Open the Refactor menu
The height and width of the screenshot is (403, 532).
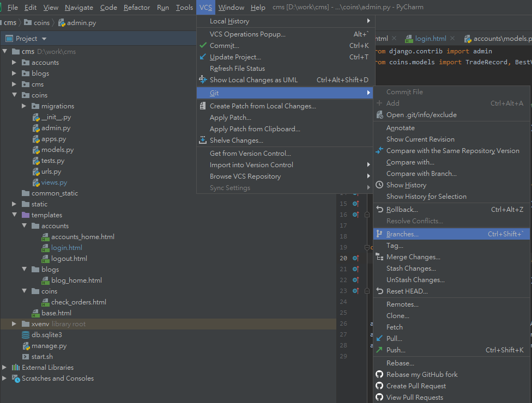[x=137, y=7]
